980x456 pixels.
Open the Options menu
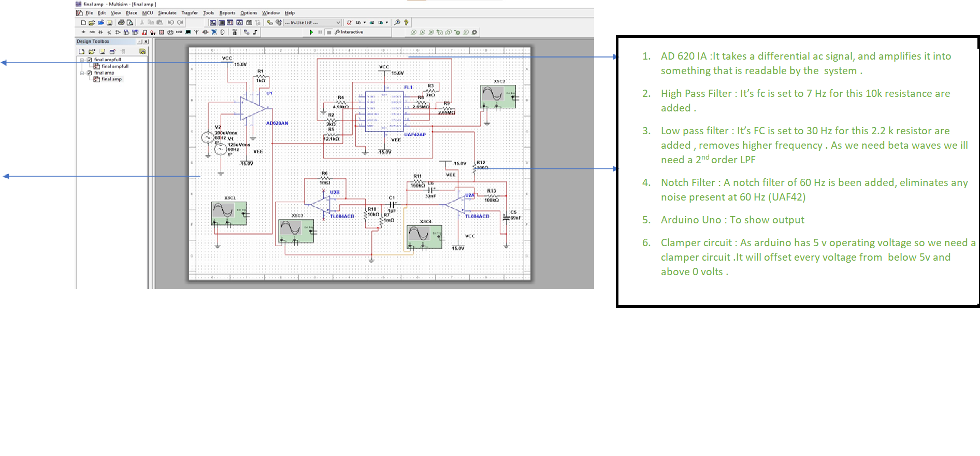tap(249, 13)
